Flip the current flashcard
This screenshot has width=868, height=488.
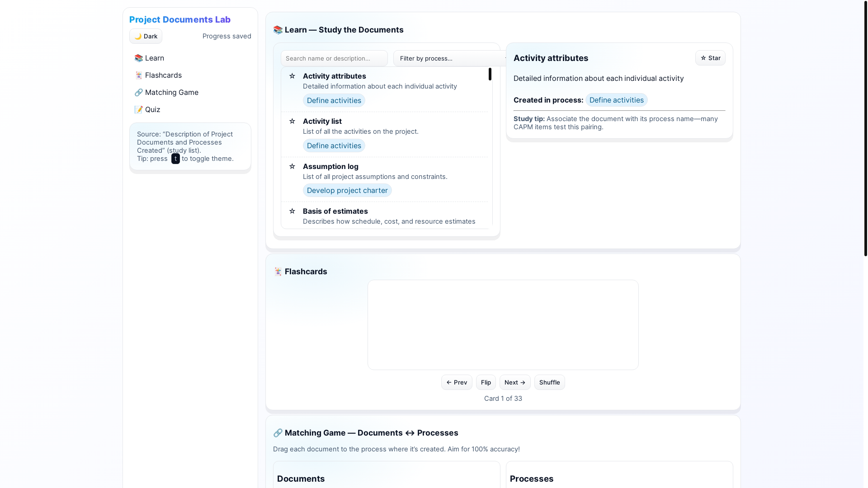(486, 382)
